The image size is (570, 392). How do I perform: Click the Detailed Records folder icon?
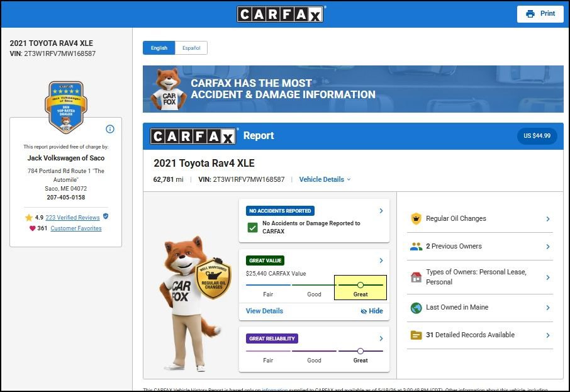coord(416,335)
